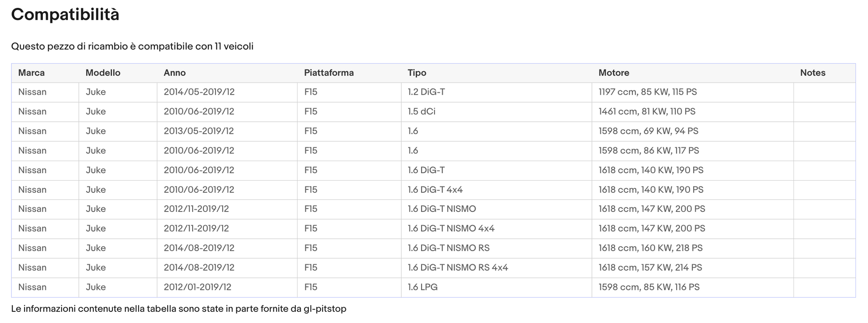Select the 1.6 DiG-T 4x4 type cell
Viewport: 868px width, 323px height.
[435, 190]
